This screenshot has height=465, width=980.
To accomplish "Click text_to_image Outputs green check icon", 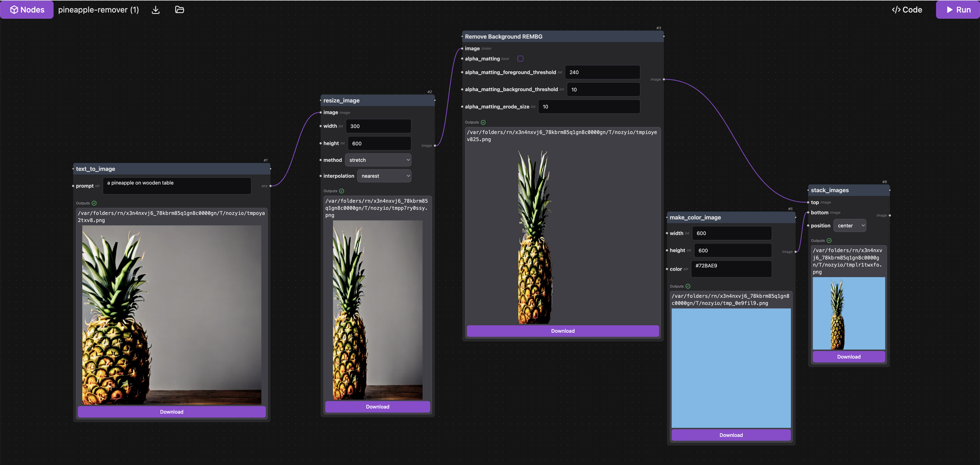I will pyautogui.click(x=94, y=203).
